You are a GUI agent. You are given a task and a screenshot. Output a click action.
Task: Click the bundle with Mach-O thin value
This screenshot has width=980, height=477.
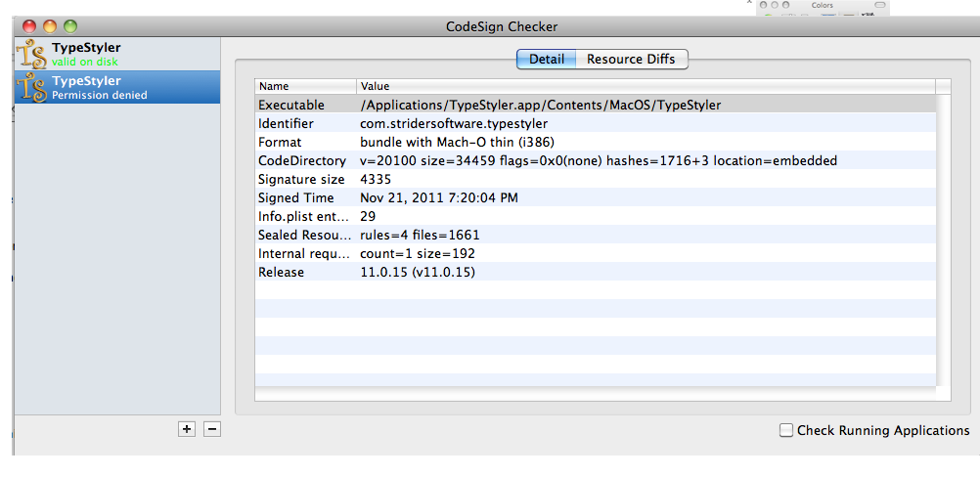pos(457,143)
